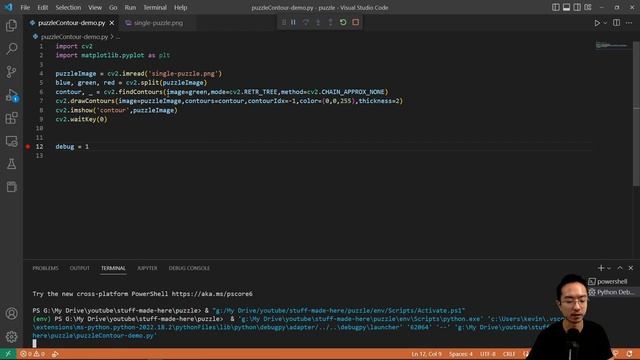The height and width of the screenshot is (360, 640).
Task: Open the Selection menu
Action: click(68, 7)
